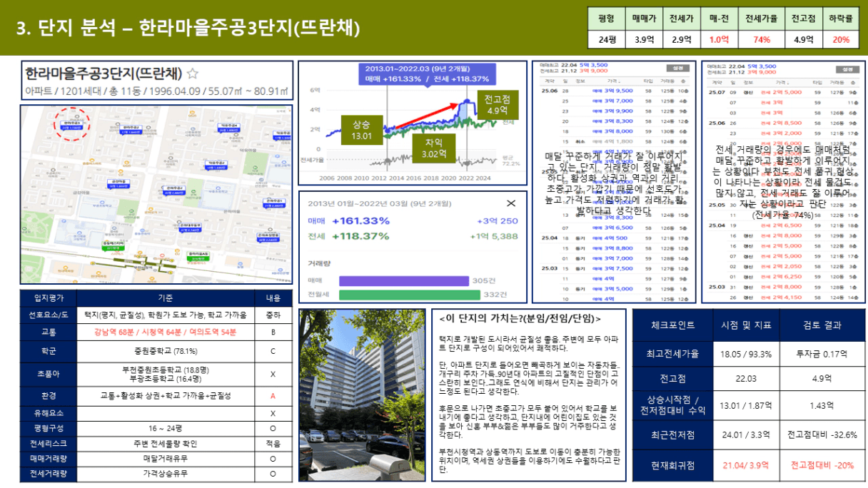This screenshot has width=868, height=488.
Task: Click the 전세리스크 row label
Action: tap(48, 443)
